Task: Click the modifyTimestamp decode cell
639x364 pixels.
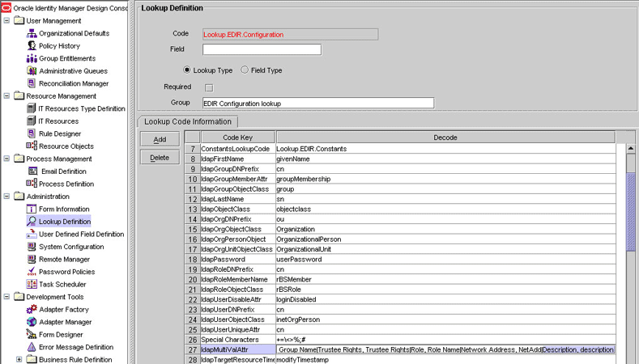Action: 445,360
